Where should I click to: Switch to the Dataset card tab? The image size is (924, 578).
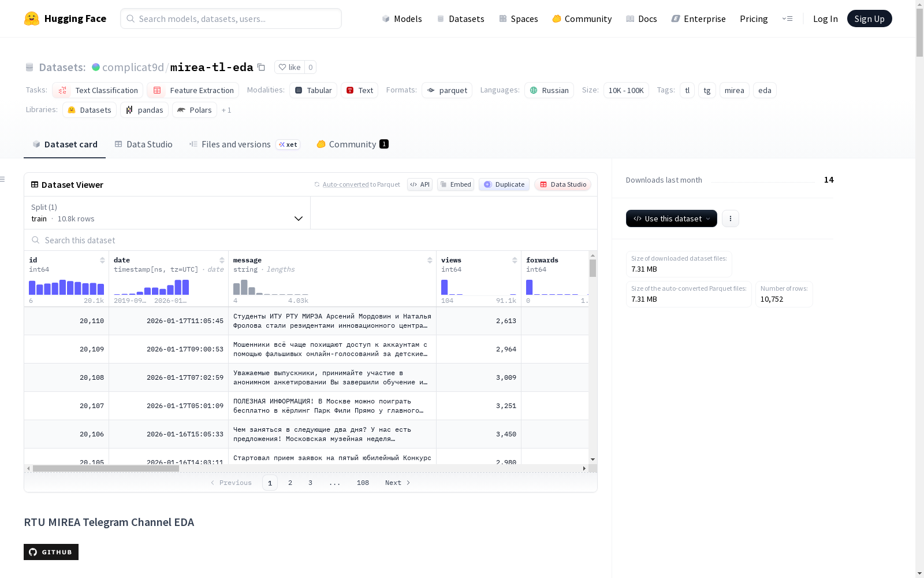[65, 144]
